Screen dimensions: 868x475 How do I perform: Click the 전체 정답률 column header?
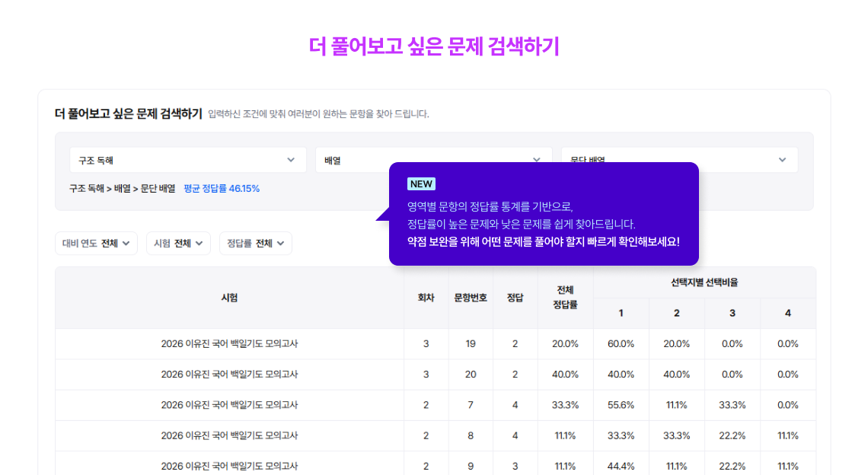565,298
